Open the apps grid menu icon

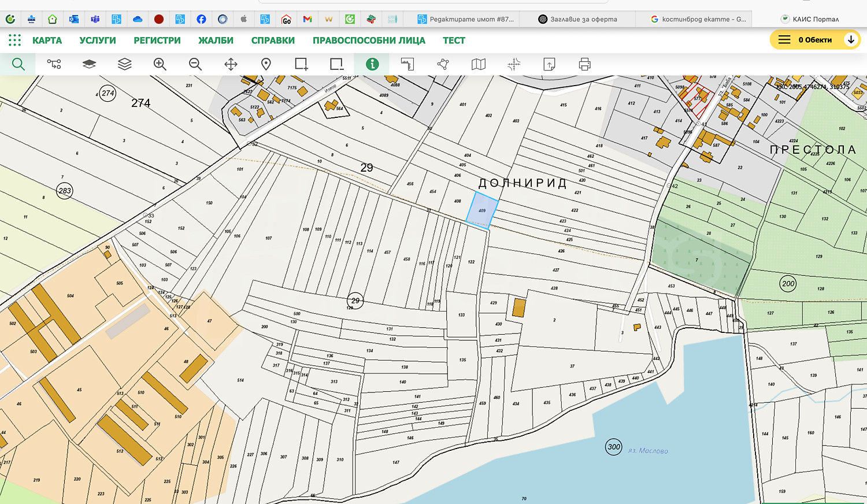pyautogui.click(x=15, y=40)
